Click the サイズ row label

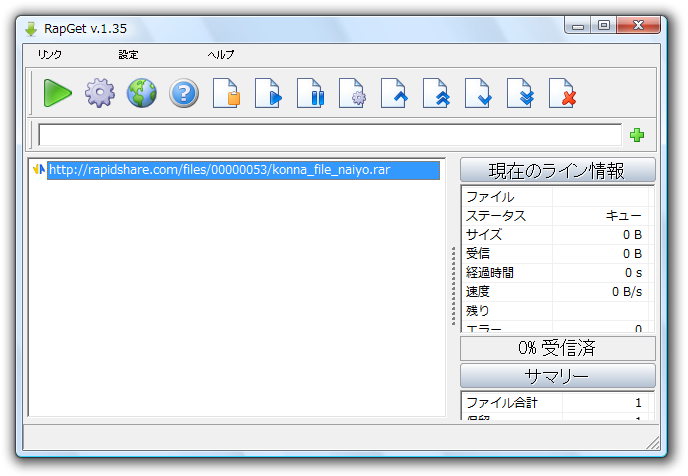click(484, 235)
